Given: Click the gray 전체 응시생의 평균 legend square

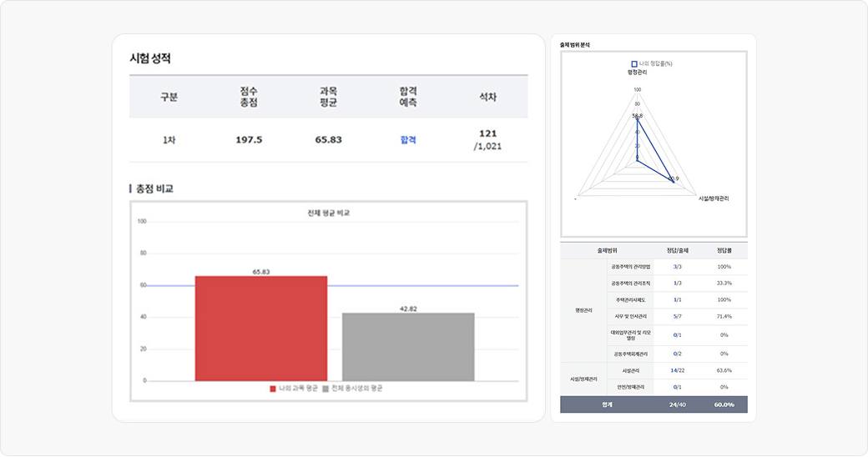Looking at the screenshot, I should [325, 389].
